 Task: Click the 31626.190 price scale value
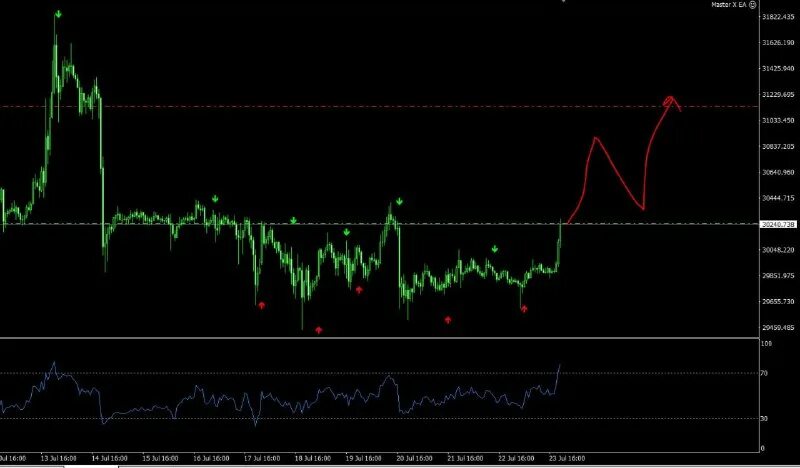pyautogui.click(x=779, y=43)
